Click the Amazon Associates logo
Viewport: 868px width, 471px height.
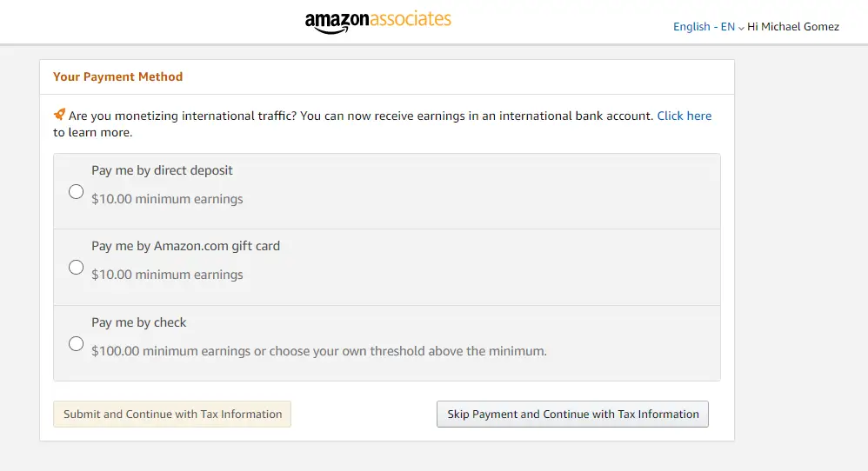[378, 22]
